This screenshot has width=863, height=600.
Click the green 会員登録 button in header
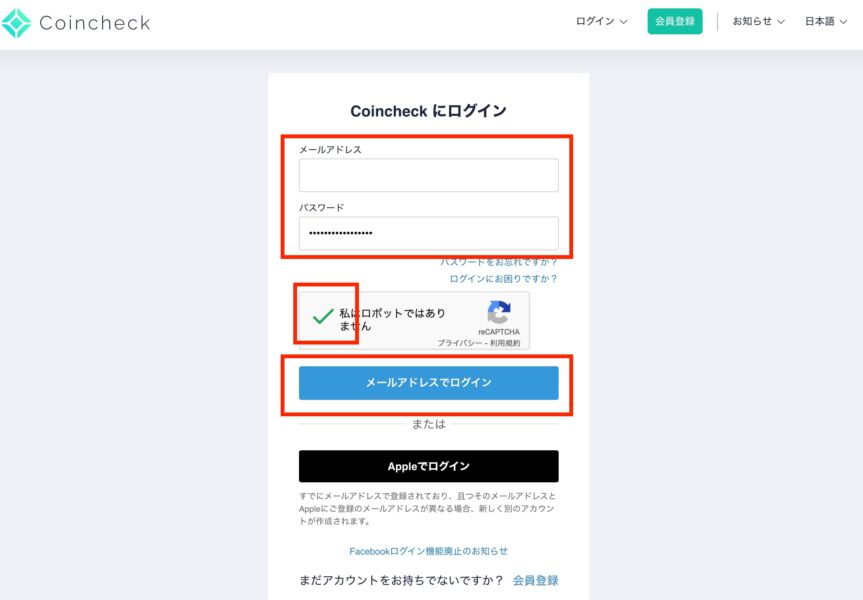[675, 21]
